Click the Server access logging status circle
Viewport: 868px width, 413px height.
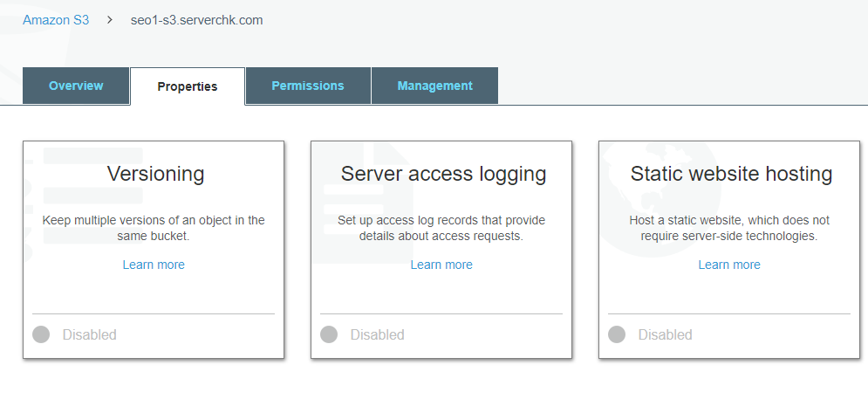tap(329, 334)
